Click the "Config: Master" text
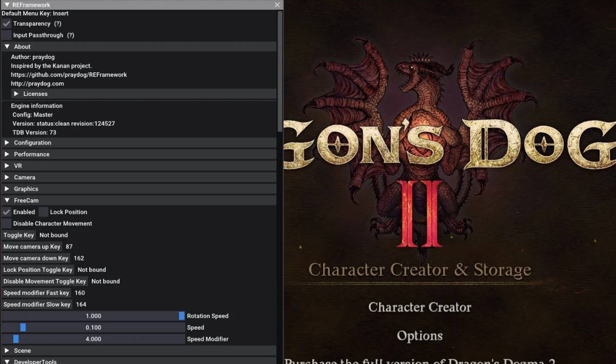 coord(33,115)
